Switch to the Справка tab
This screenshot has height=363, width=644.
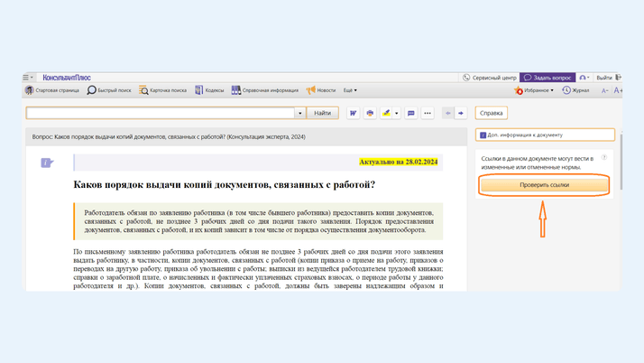tap(491, 113)
